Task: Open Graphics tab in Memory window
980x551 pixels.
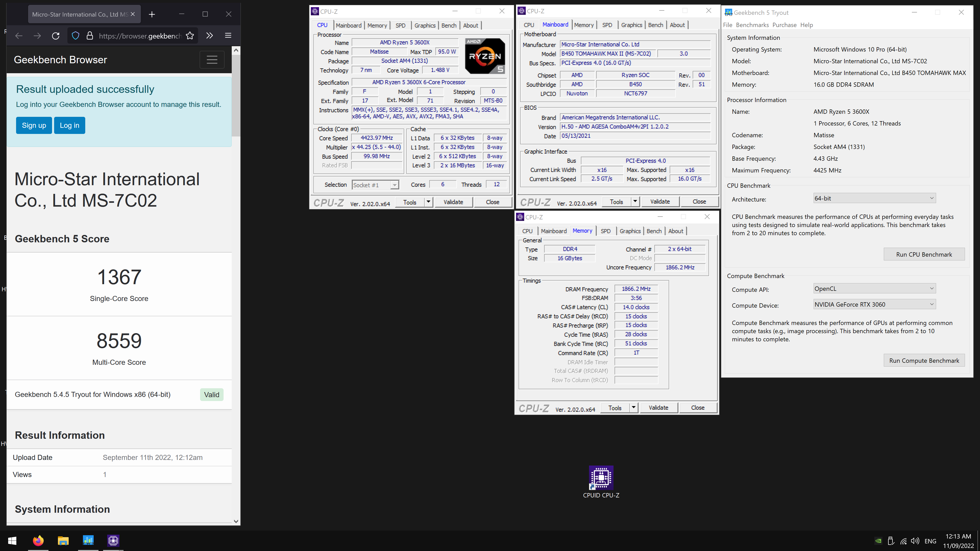Action: [x=630, y=231]
